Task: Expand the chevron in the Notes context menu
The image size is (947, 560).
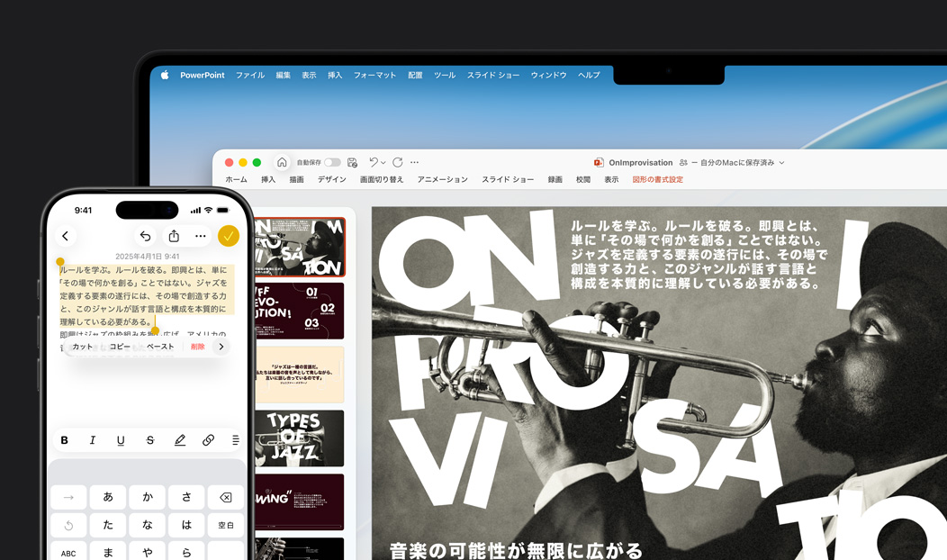Action: 222,347
